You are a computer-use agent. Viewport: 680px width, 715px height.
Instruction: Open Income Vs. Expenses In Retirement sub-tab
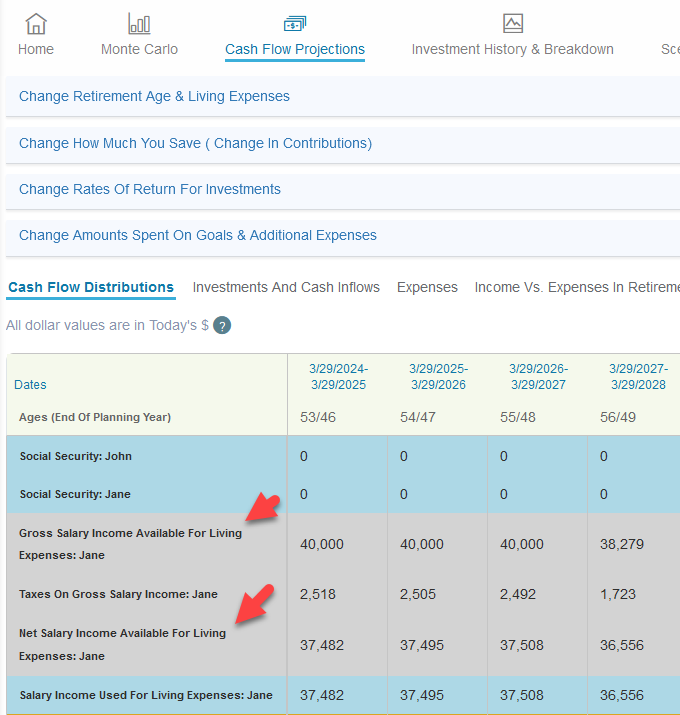[577, 287]
